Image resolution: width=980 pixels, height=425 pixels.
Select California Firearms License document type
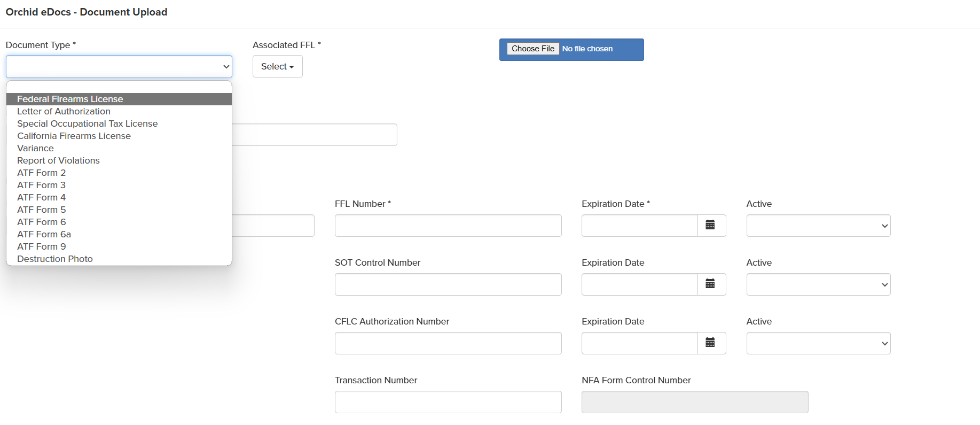pyautogui.click(x=74, y=136)
